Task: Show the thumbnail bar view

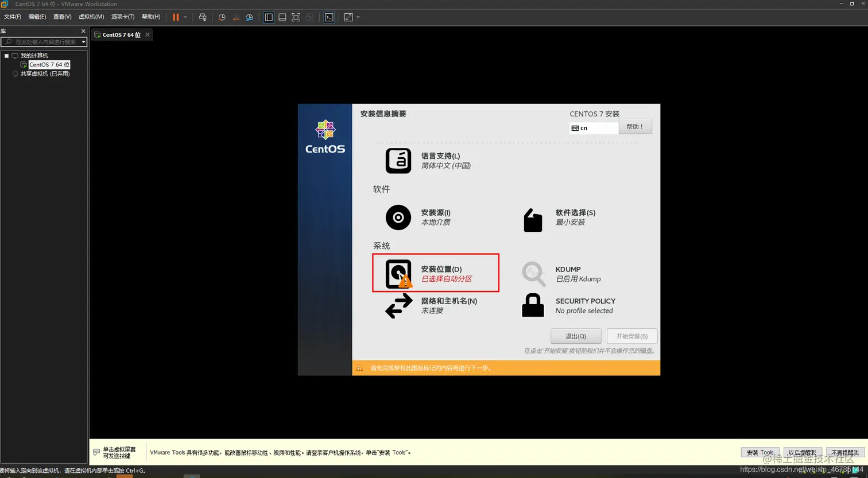Action: point(282,17)
